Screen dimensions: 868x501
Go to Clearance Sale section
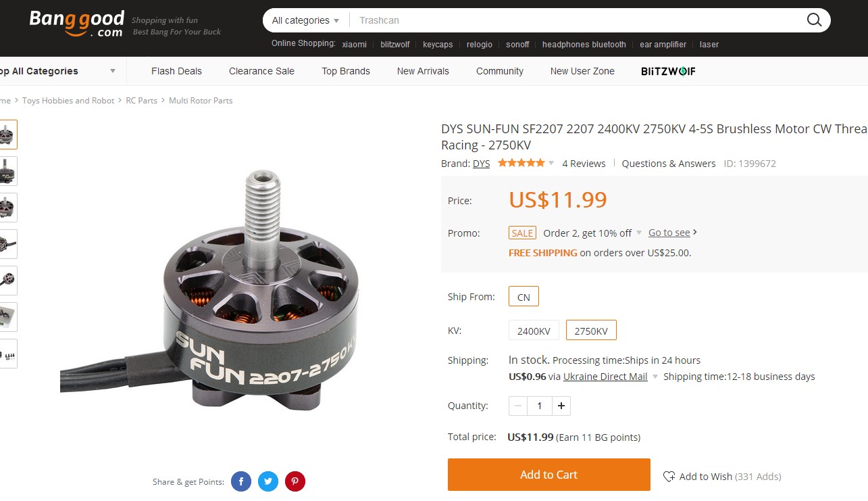pos(261,71)
